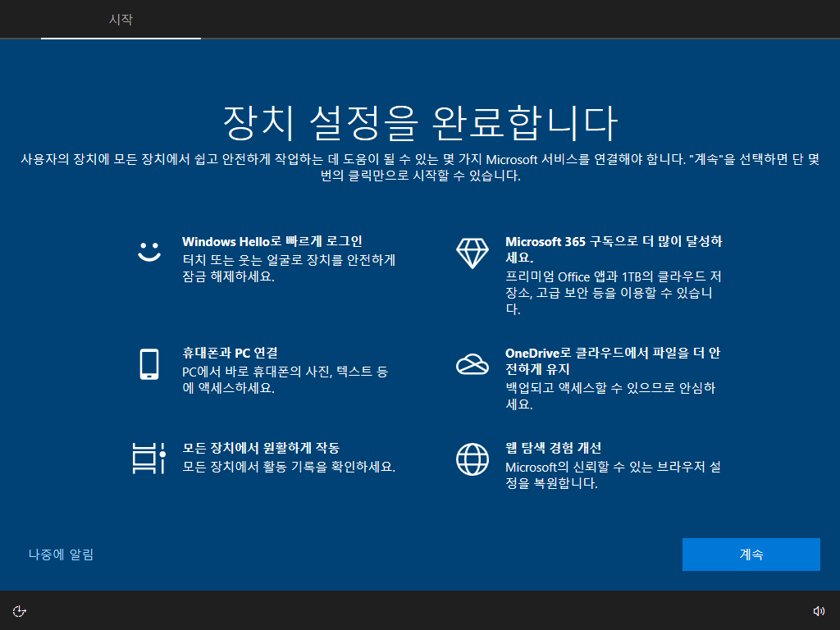Screen dimensions: 840x630
Task: Click the timeline icon for 모든 장치에서 원활하게 작동
Action: 149,458
